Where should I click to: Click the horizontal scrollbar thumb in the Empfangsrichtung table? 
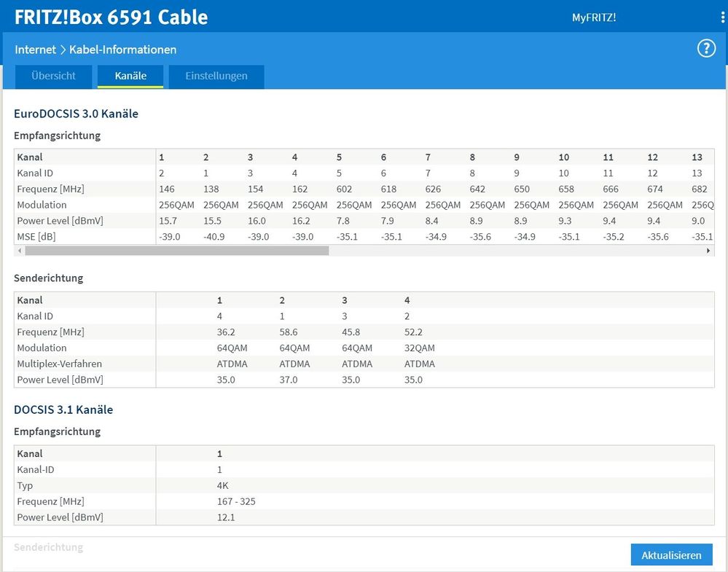[x=176, y=250]
